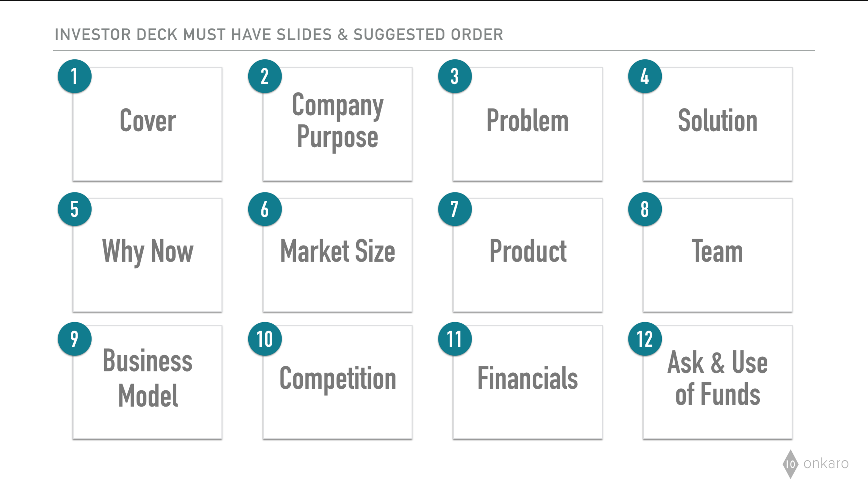Select the Problem slide card
Image resolution: width=868 pixels, height=489 pixels.
[527, 124]
